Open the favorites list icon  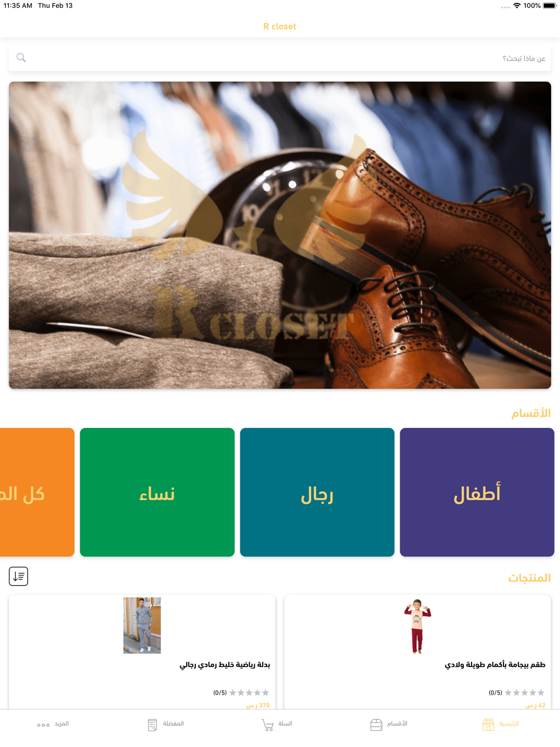[152, 725]
